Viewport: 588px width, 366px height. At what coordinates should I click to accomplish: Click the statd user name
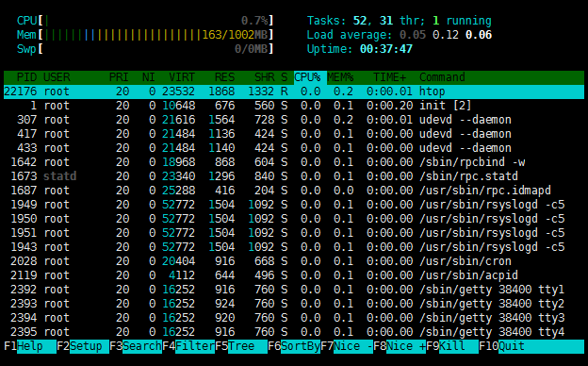[x=60, y=176]
